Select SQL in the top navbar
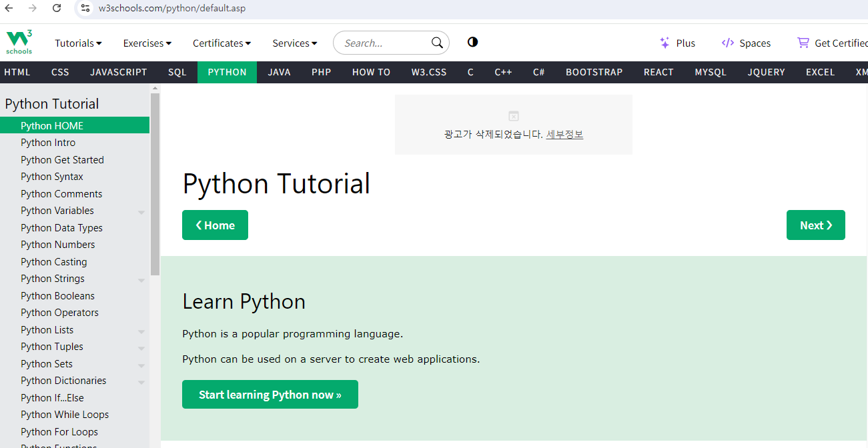Screen dimensions: 868x448 [x=177, y=72]
